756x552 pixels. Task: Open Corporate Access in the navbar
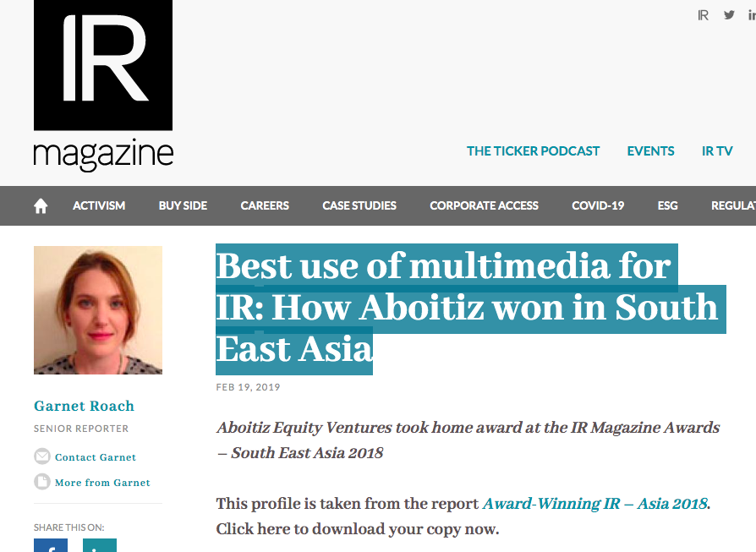(484, 205)
